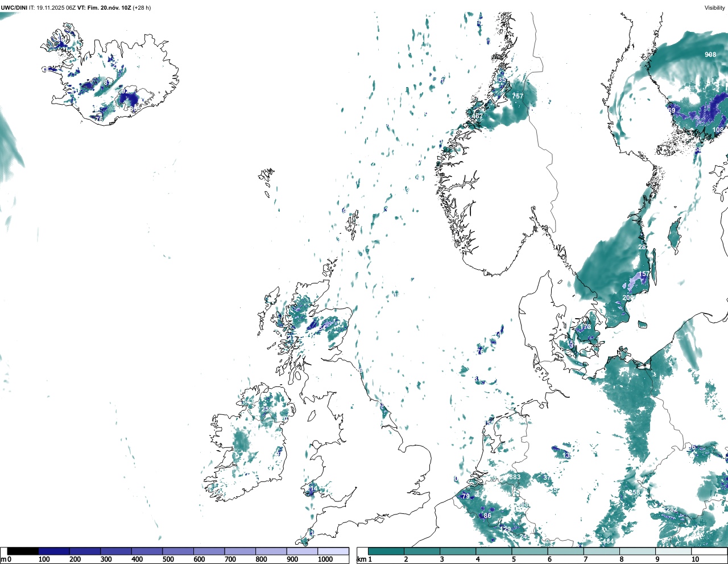Click the 157 visibility value in Sweden
Viewport: 728px width, 564px height.
tap(644, 274)
